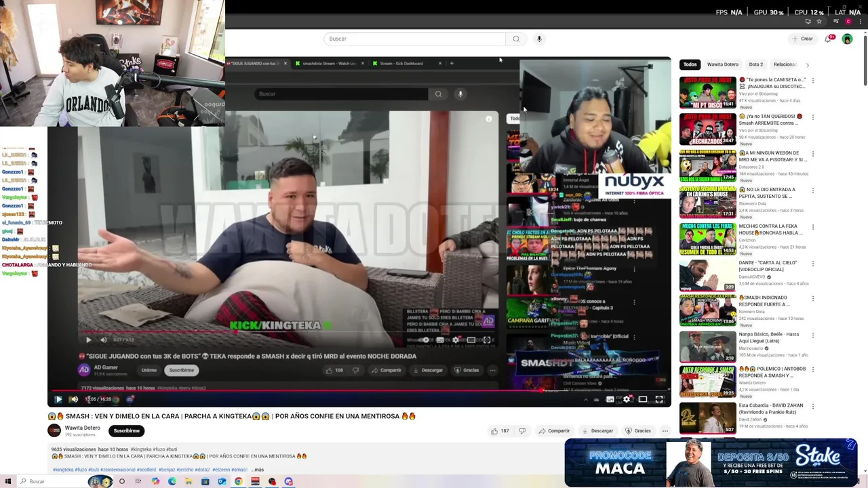Screen dimensions: 868x488
Task: Open main player settings gear
Action: tap(627, 399)
